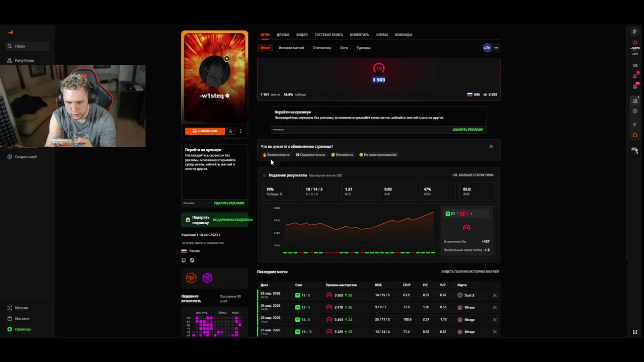This screenshot has width=644, height=362.
Task: Open the КОМАНДЫ tab
Action: point(404,35)
